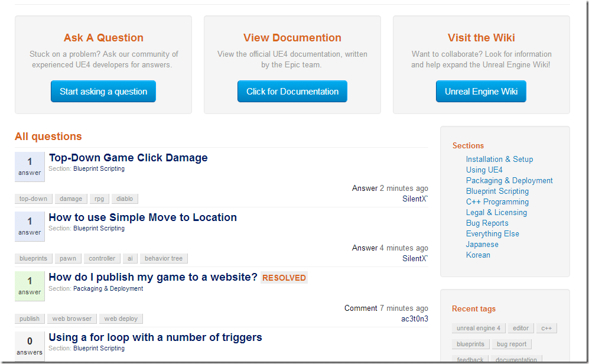The height and width of the screenshot is (364, 589).
Task: Filter by the behavior tree tag
Action: pyautogui.click(x=164, y=259)
